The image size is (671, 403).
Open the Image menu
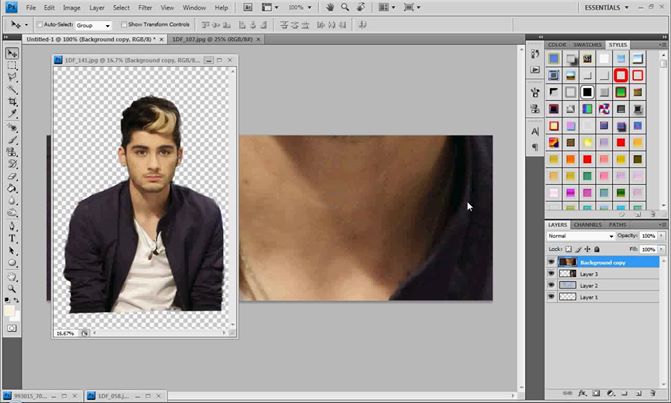click(x=71, y=8)
